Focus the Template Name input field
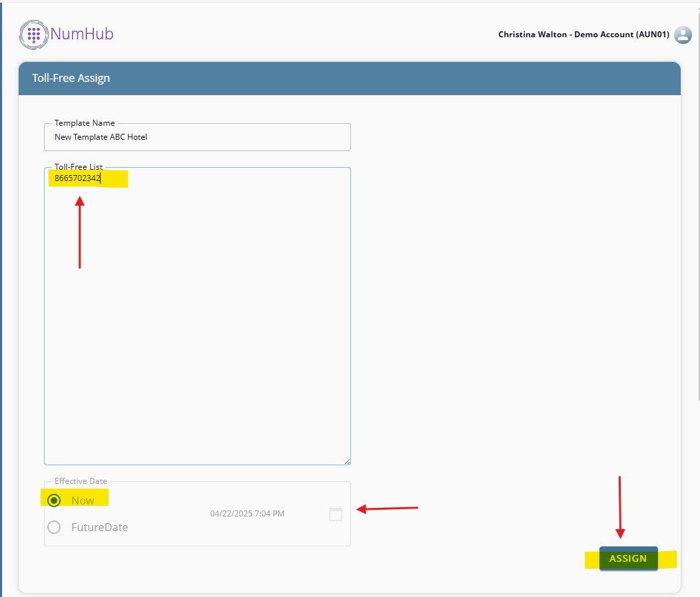 pyautogui.click(x=197, y=137)
